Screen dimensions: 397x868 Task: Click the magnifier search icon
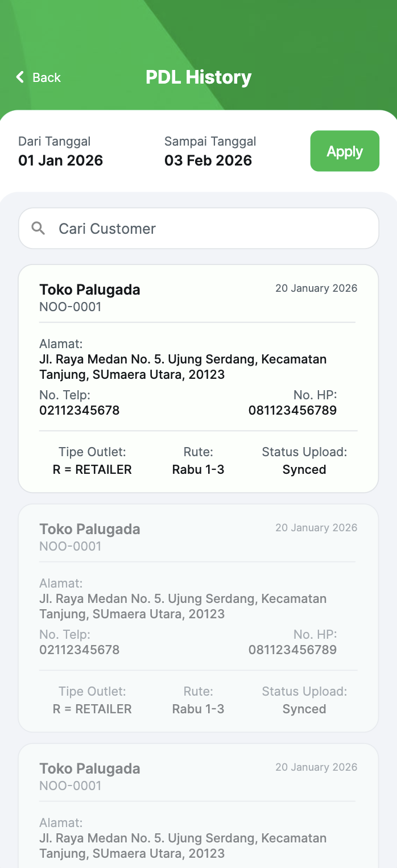[x=38, y=229]
